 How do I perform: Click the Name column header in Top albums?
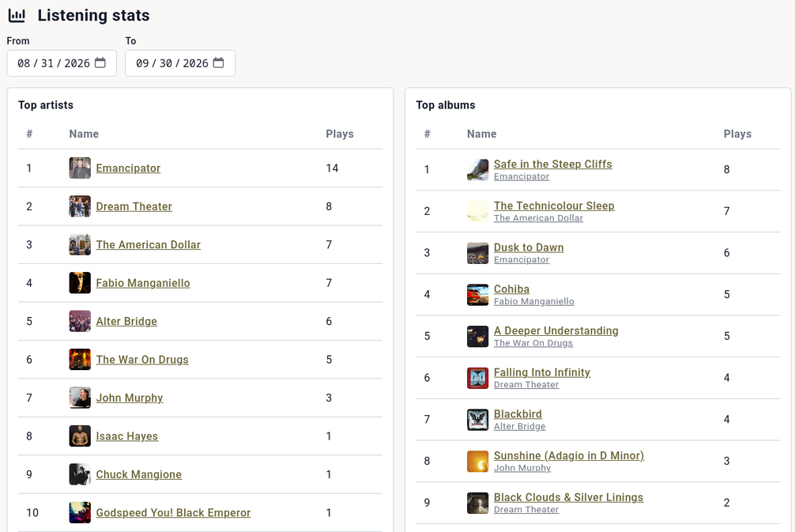[x=482, y=134]
